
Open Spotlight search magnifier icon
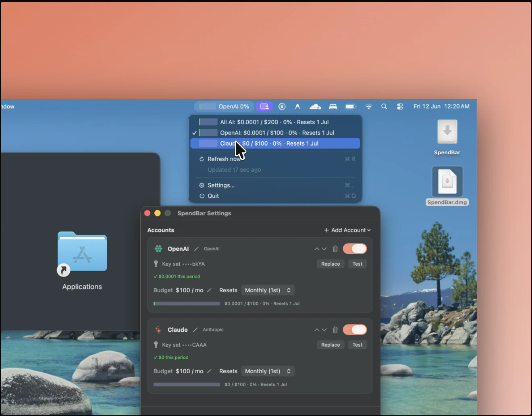click(384, 106)
